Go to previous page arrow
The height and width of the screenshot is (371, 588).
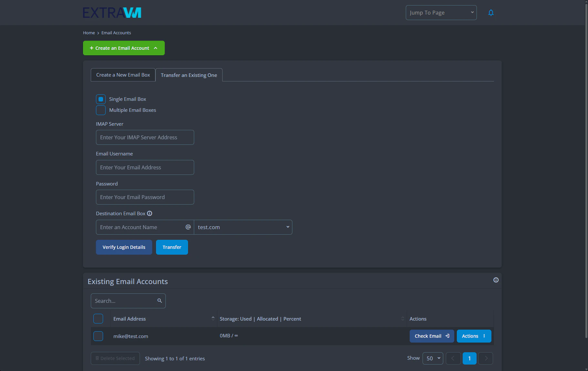click(x=453, y=358)
